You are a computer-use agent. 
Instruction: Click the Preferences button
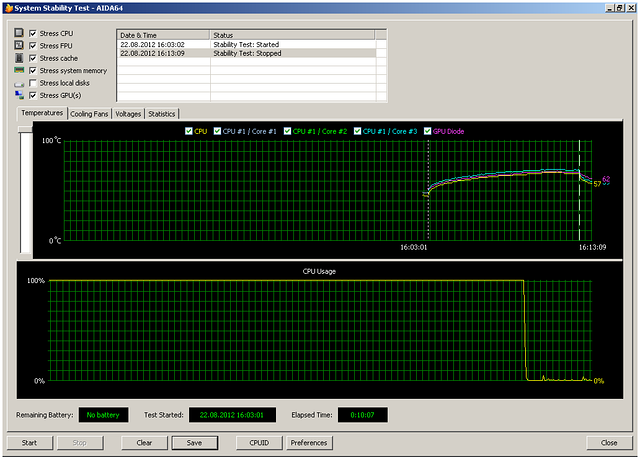point(309,442)
